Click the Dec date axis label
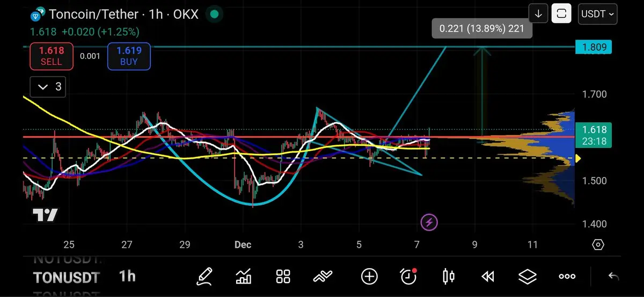 coord(243,245)
